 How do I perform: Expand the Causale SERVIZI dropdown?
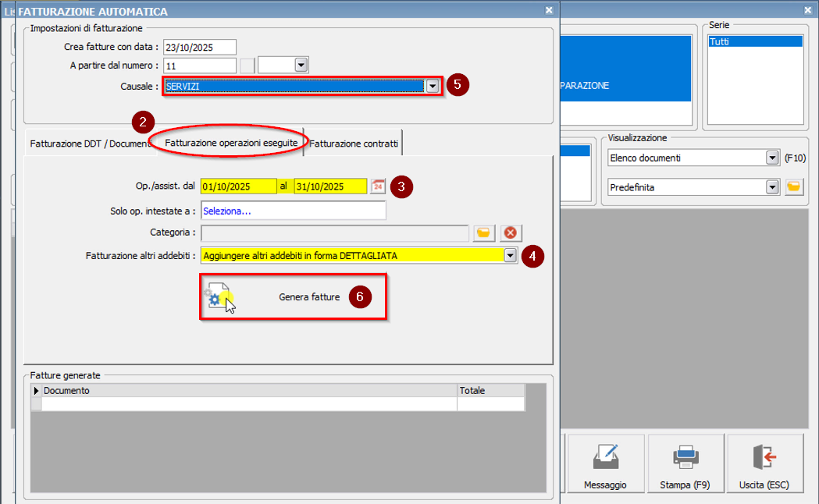tap(433, 87)
